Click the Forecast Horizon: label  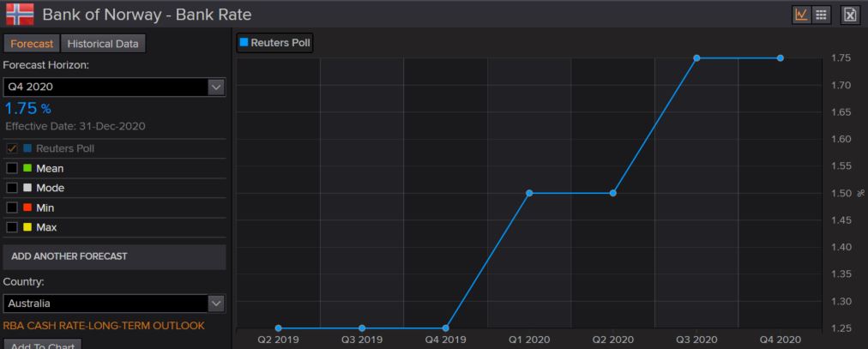click(x=46, y=64)
